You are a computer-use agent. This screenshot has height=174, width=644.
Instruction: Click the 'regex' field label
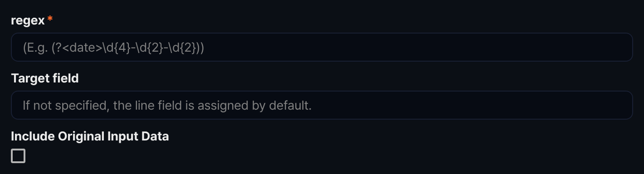tap(28, 21)
